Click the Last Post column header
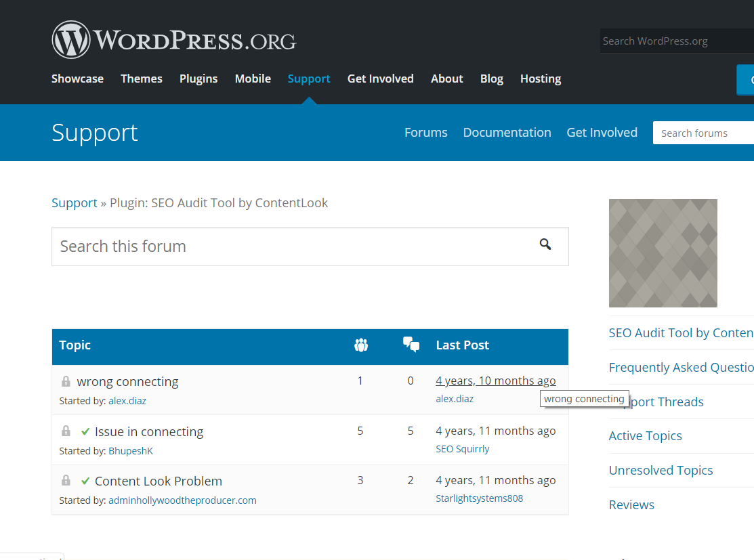754x560 pixels. point(462,345)
